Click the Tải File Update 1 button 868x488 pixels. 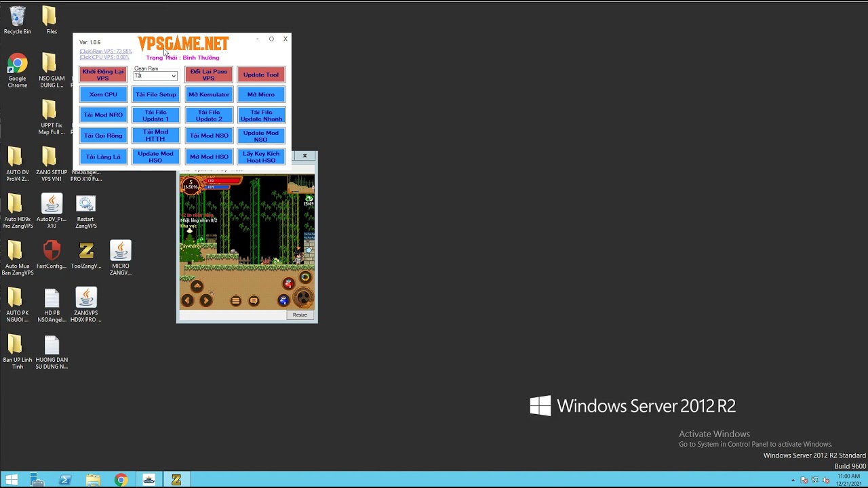(x=155, y=115)
